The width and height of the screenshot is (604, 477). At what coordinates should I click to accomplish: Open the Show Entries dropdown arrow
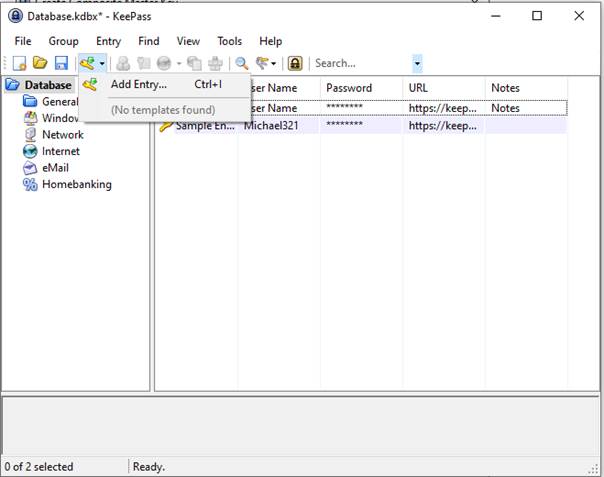[x=273, y=64]
